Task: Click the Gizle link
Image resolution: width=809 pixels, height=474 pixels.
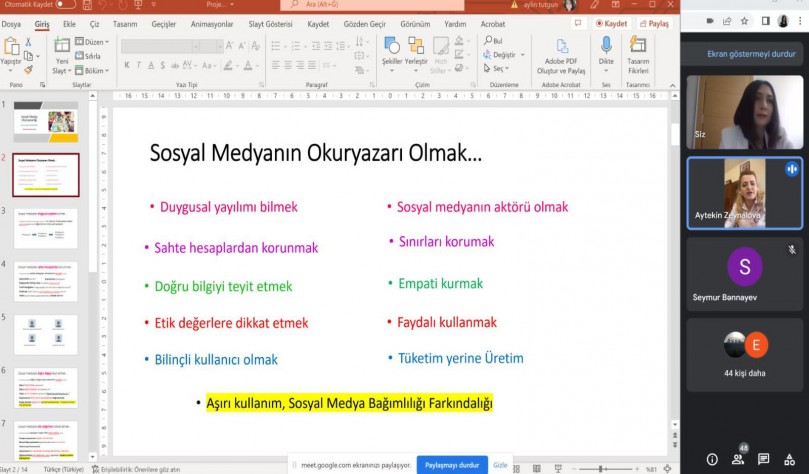Action: click(x=500, y=465)
